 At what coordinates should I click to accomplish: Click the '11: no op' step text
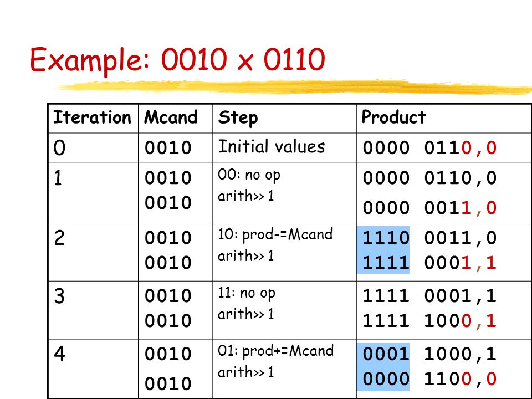point(247,293)
